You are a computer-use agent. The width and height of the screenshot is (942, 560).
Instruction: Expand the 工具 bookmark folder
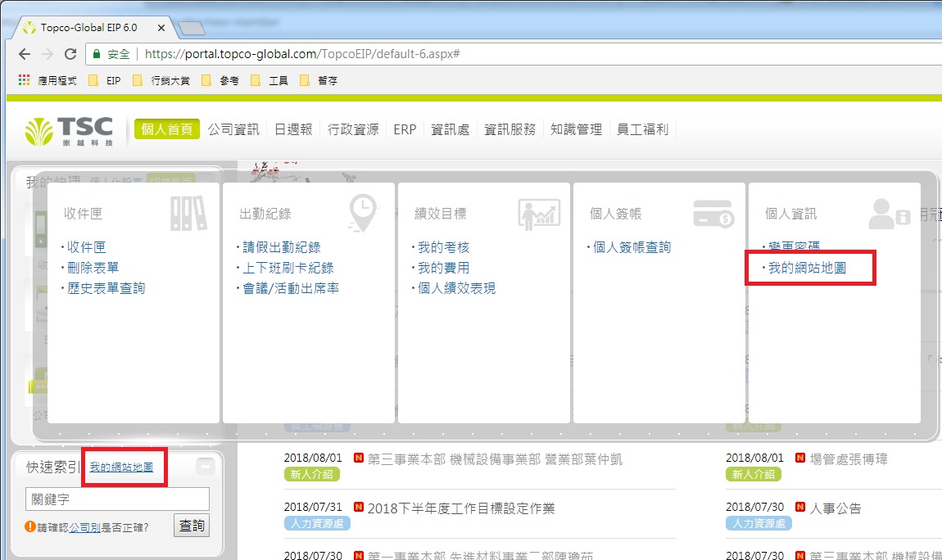(x=269, y=80)
